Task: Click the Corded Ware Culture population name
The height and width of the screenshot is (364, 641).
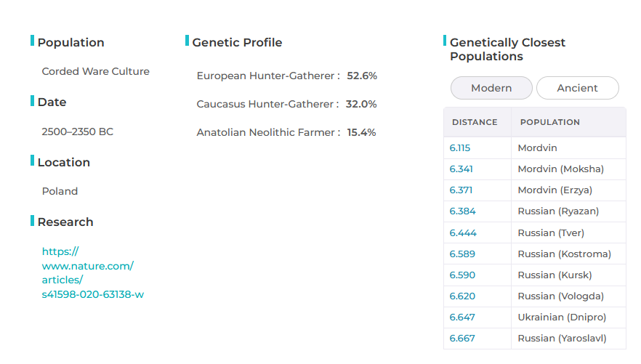Action: point(96,71)
